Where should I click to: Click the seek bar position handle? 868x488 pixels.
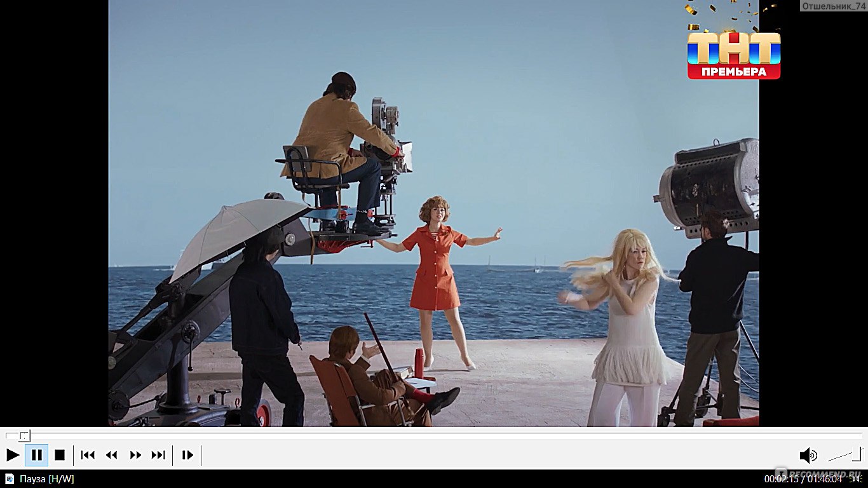coord(24,436)
